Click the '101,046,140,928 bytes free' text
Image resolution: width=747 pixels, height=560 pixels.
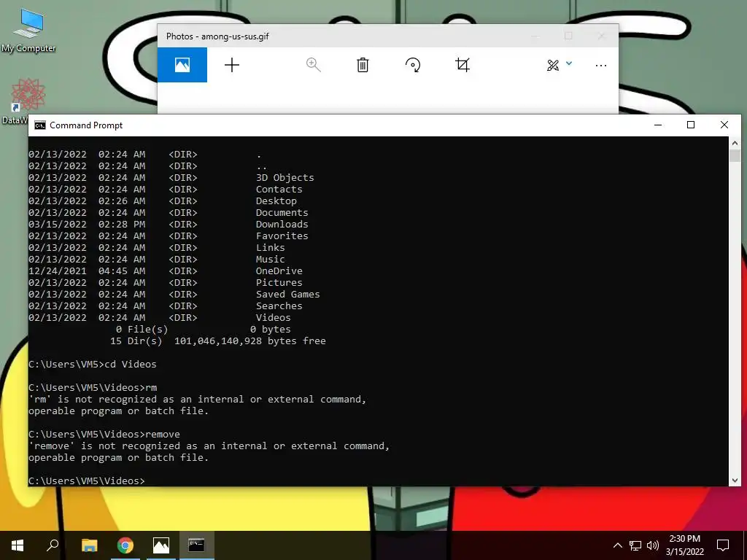click(250, 341)
